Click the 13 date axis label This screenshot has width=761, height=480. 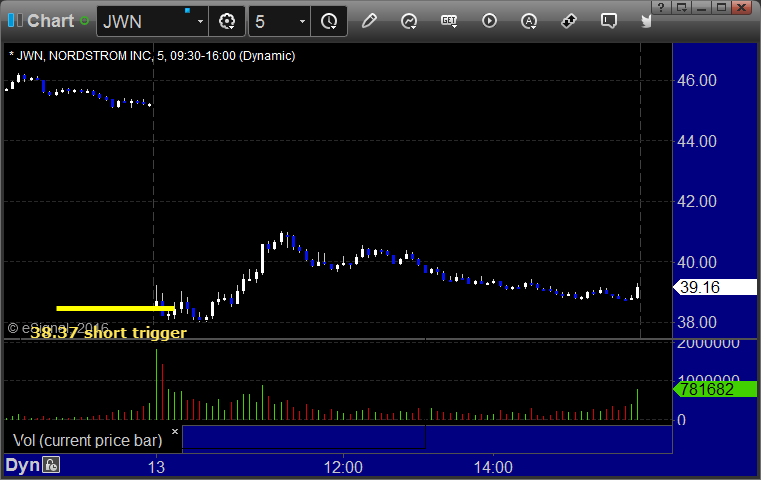tap(156, 467)
